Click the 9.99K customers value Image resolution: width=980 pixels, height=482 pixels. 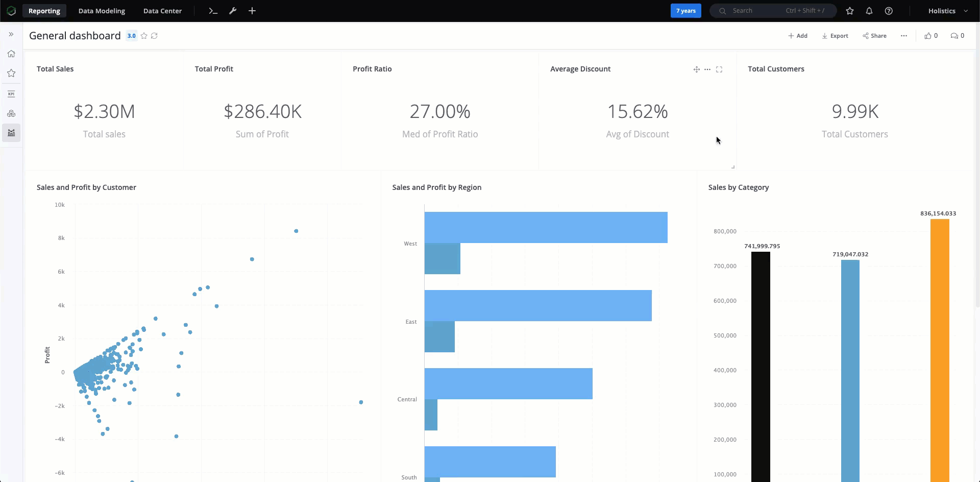pos(855,111)
